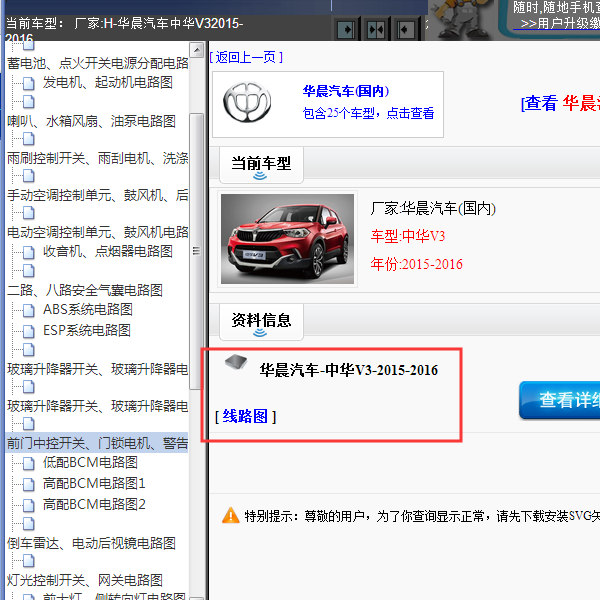Click document icon above 倒车雷达 row

(x=29, y=523)
